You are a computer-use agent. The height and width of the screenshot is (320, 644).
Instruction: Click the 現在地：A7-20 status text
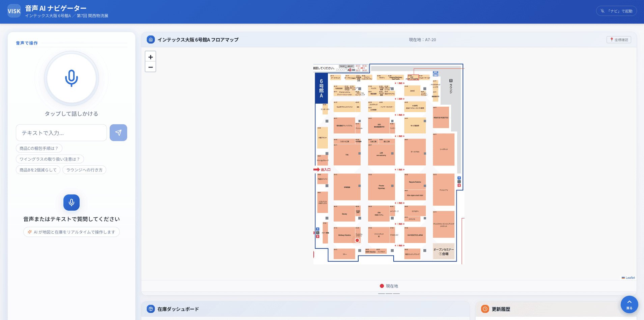coord(422,40)
